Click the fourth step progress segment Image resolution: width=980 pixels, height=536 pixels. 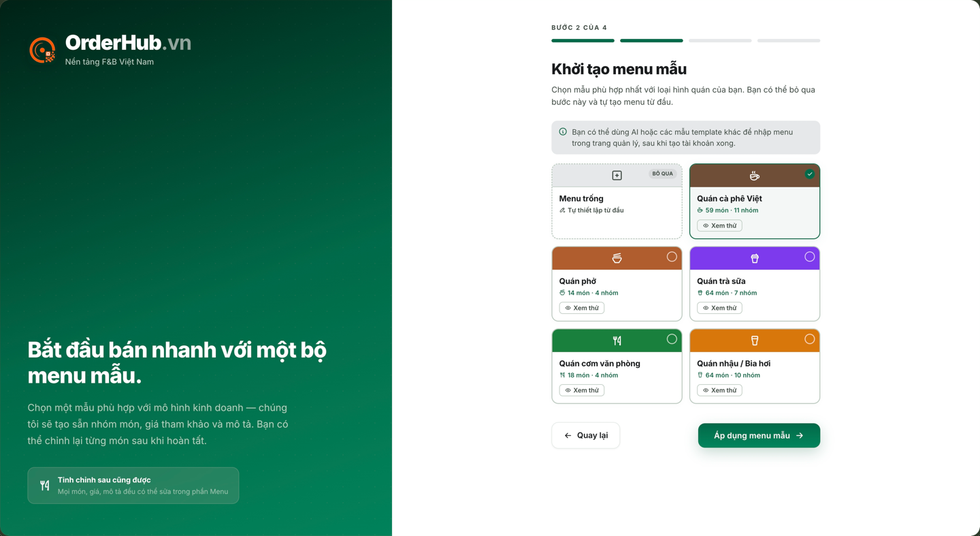pyautogui.click(x=789, y=41)
